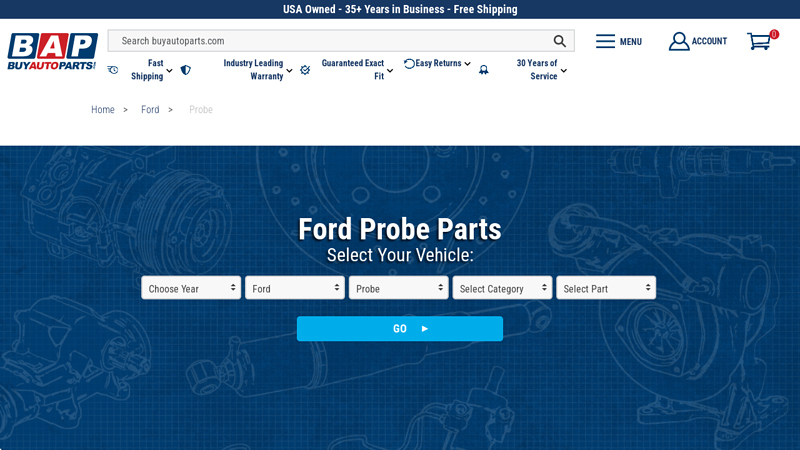The image size is (800, 450).
Task: Open the hamburger MENU icon
Action: pos(605,41)
